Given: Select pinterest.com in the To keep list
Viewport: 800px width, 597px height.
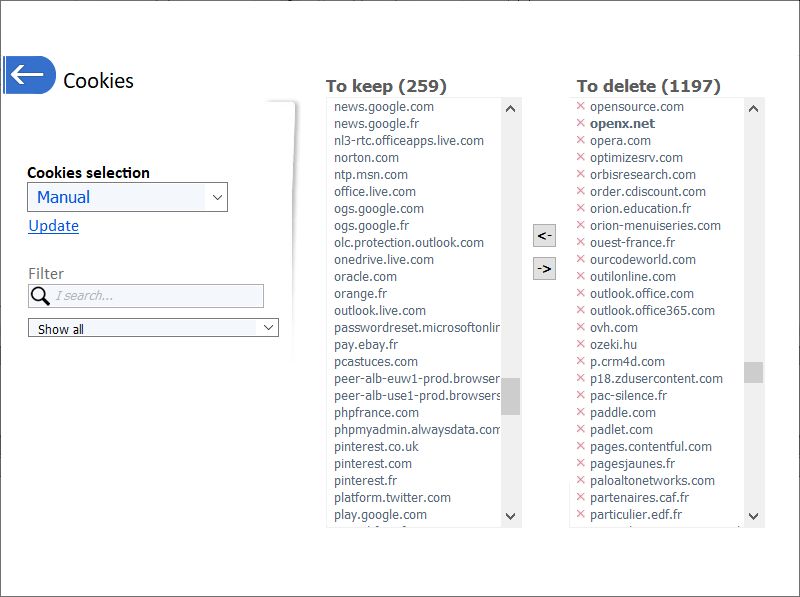Looking at the screenshot, I should 373,463.
